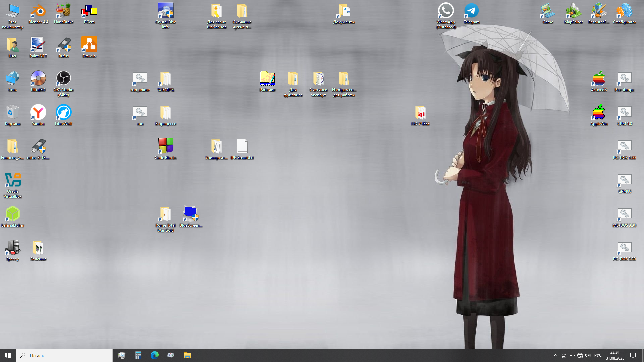Image resolution: width=644 pixels, height=362 pixels.
Task: Click the ResourceE... shortcut icon
Action: pos(599,14)
